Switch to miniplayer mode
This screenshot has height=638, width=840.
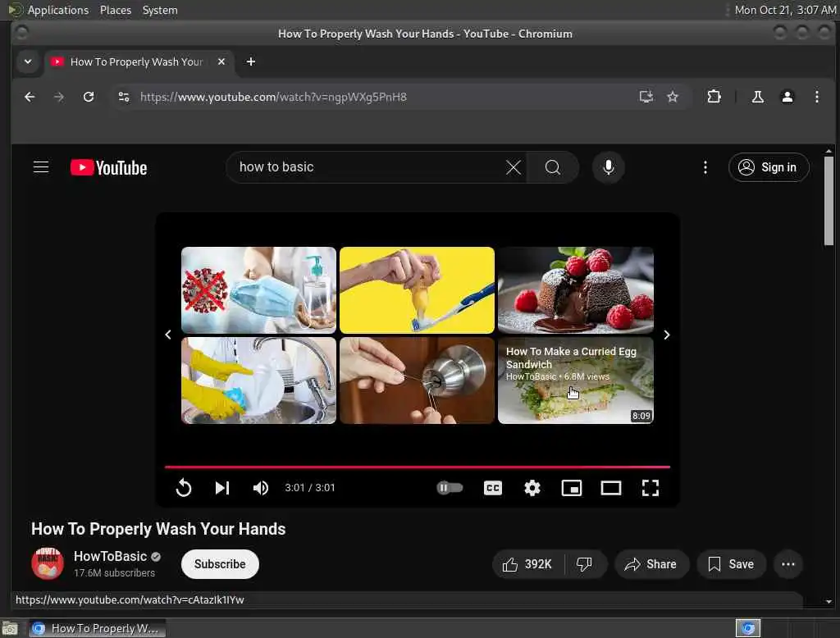click(572, 487)
